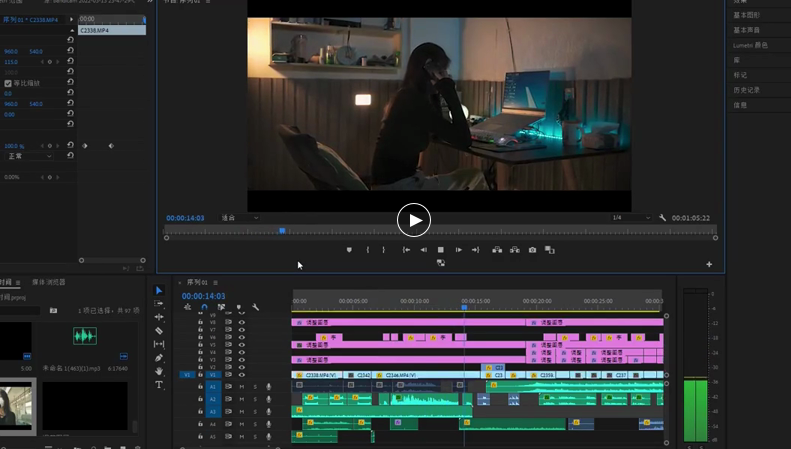Open timeline display settings wrench
Viewport: 791px width, 449px height.
click(x=256, y=307)
